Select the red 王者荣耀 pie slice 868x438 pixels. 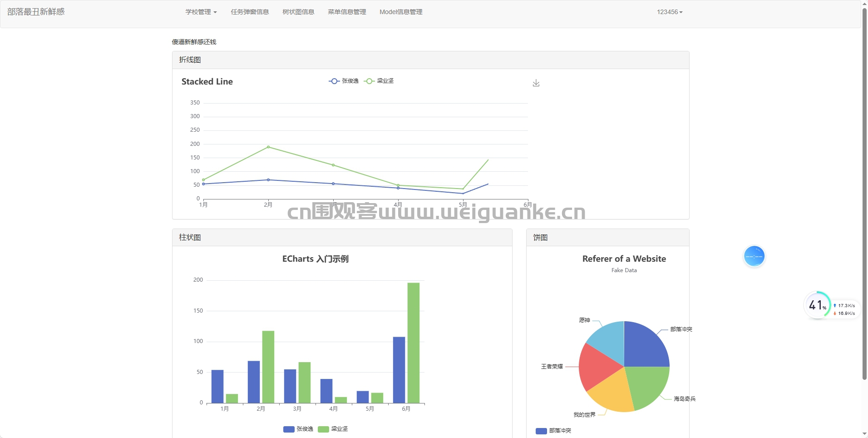[597, 367]
